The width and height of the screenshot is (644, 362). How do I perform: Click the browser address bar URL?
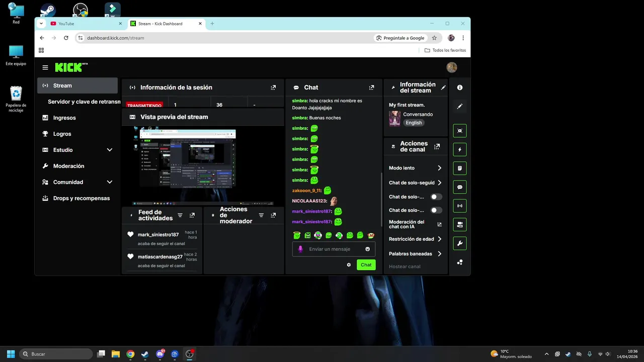coord(116,38)
